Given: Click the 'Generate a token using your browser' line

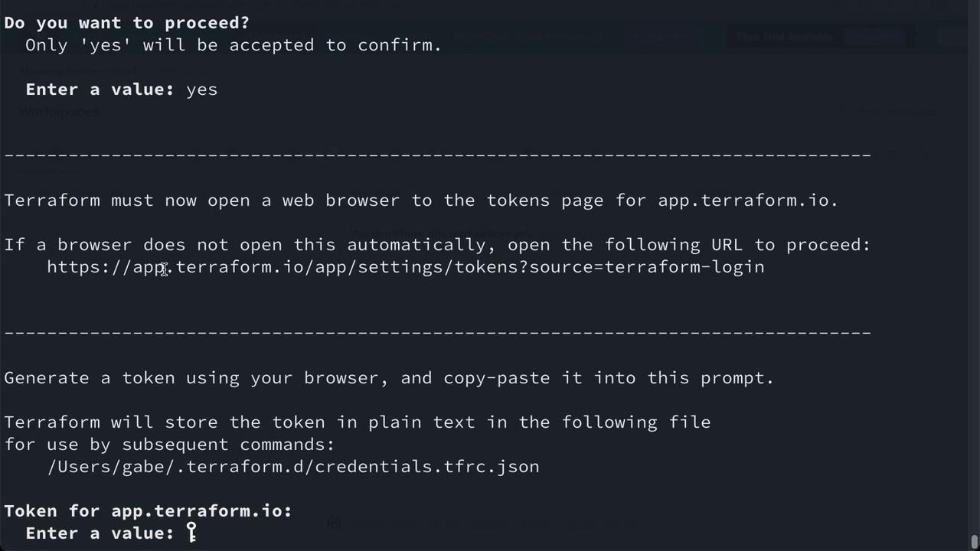Looking at the screenshot, I should click(389, 378).
